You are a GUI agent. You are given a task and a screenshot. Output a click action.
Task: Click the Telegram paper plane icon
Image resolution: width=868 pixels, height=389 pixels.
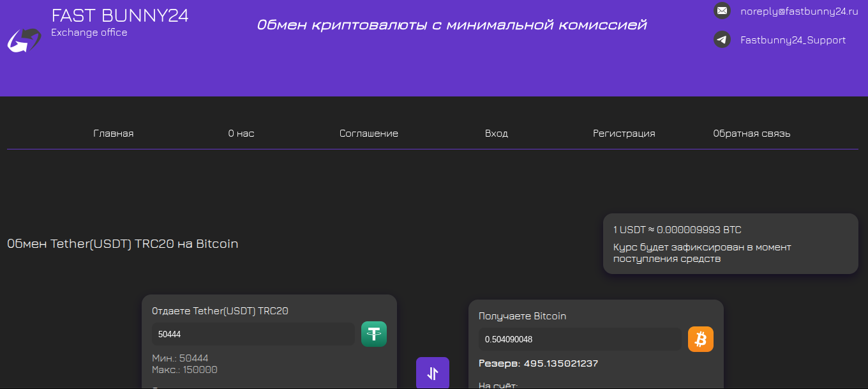pyautogui.click(x=722, y=40)
